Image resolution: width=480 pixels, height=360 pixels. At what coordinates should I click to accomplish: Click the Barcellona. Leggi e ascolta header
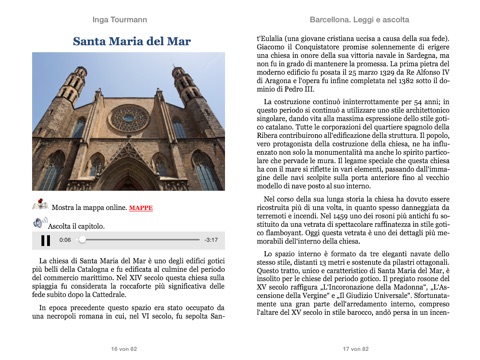[359, 20]
